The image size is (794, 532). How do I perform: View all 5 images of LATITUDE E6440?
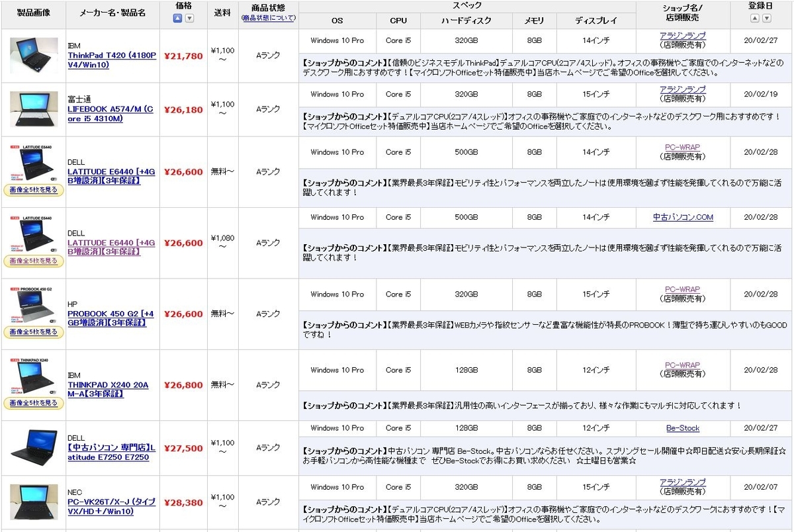pos(34,191)
